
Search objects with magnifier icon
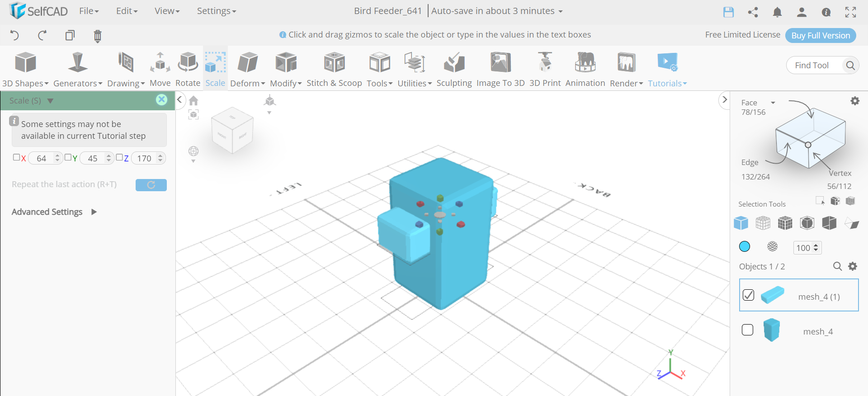coord(837,266)
